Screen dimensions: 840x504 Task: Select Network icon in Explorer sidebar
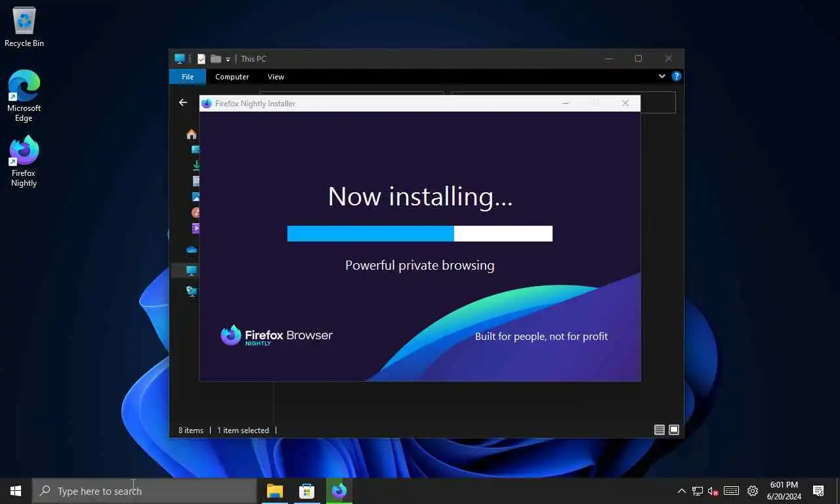tap(192, 291)
